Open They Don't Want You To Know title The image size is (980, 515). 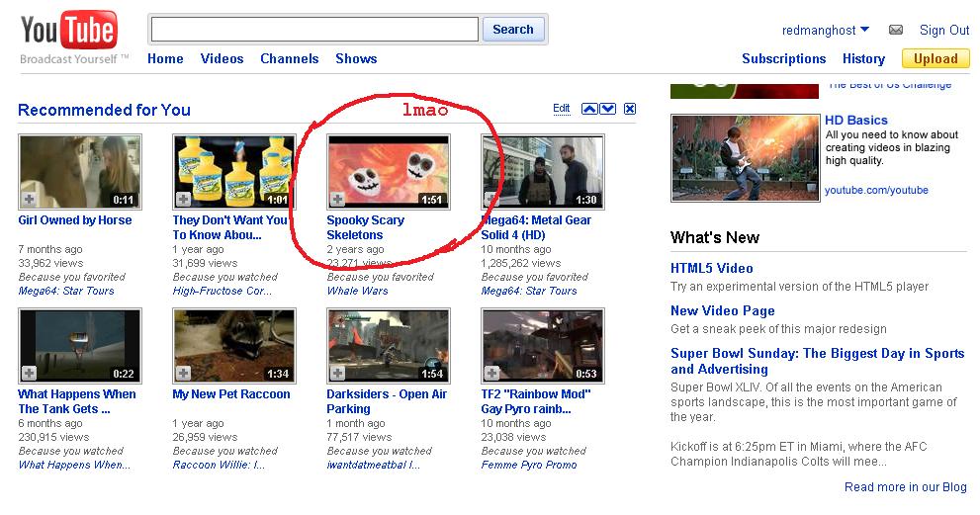tap(229, 227)
